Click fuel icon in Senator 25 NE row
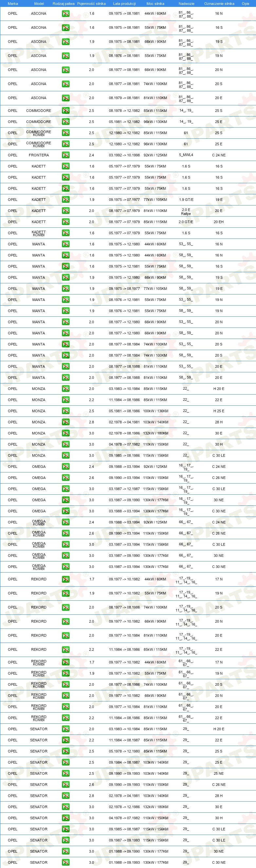Viewport: 256px width, 868px height. click(x=65, y=773)
